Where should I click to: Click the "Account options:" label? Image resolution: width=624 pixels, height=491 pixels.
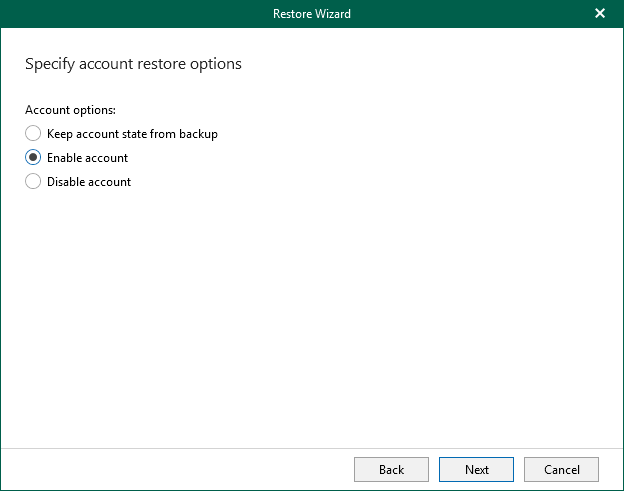pos(70,110)
